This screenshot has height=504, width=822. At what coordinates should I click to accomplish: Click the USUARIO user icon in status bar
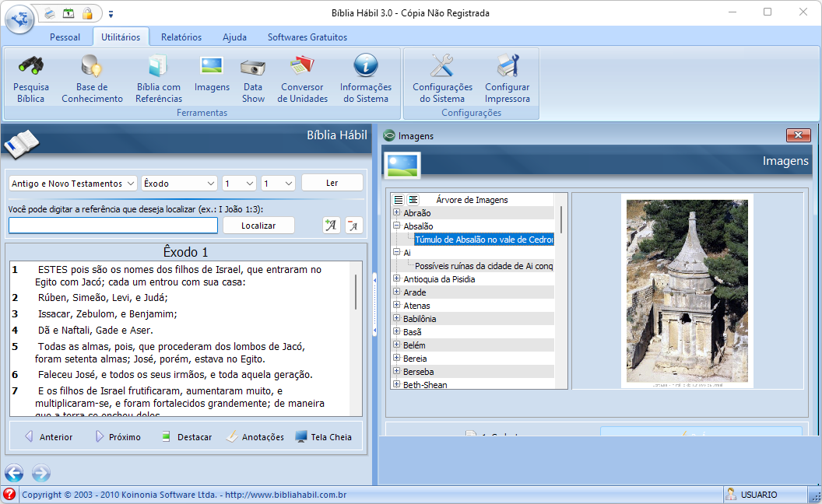click(x=731, y=494)
